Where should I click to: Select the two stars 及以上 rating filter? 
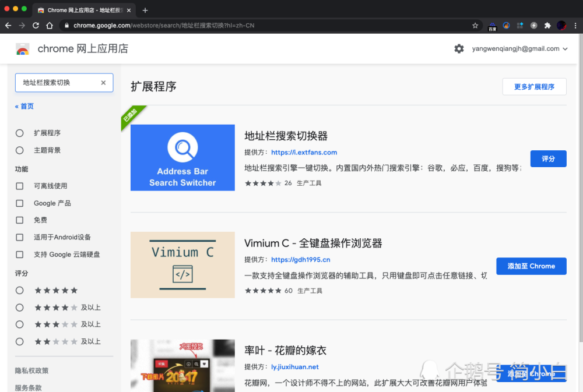coord(20,341)
